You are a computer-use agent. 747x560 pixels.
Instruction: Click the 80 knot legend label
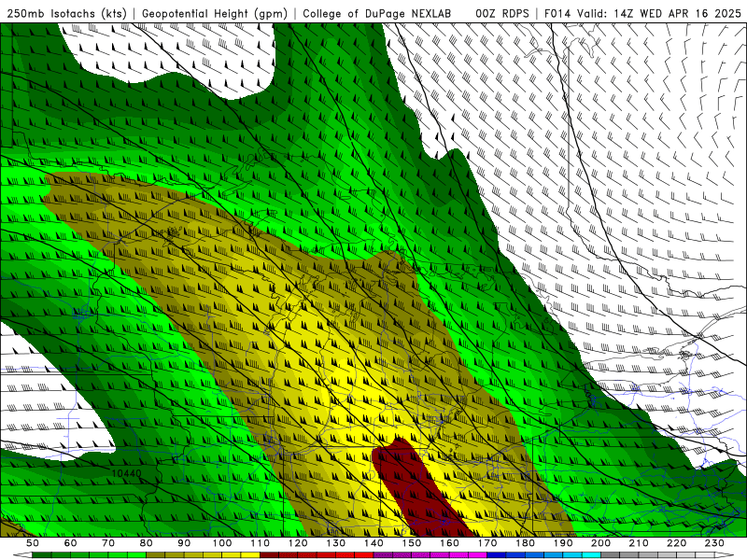(x=147, y=543)
